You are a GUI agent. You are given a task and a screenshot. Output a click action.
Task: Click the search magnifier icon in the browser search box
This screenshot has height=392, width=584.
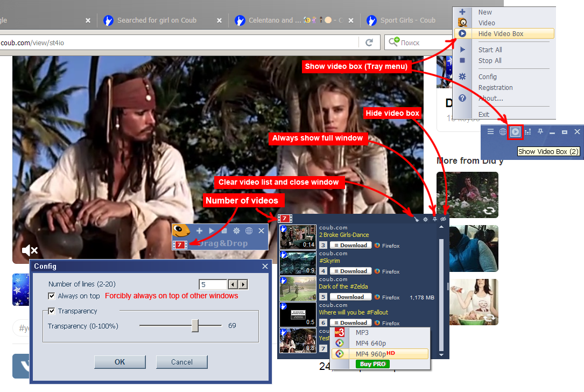(x=393, y=42)
